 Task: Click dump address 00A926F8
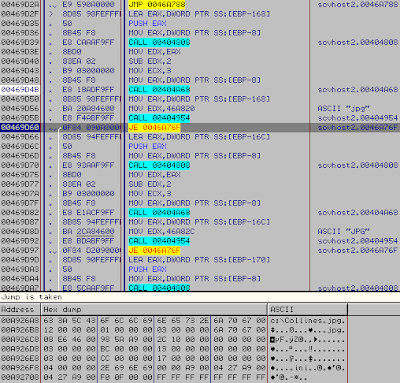pyautogui.click(x=20, y=368)
